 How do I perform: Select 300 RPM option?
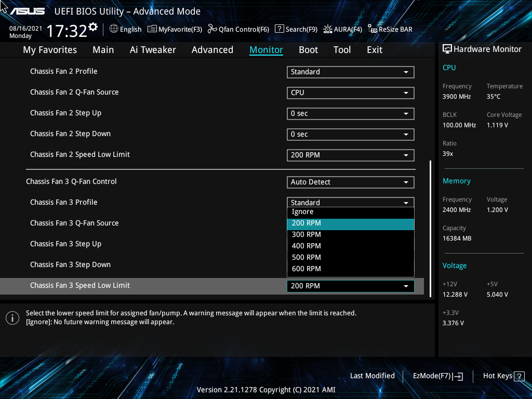(351, 235)
